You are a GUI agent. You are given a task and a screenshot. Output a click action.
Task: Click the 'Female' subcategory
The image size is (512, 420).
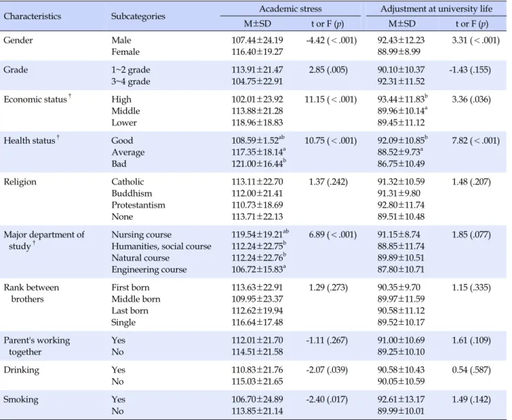click(126, 52)
